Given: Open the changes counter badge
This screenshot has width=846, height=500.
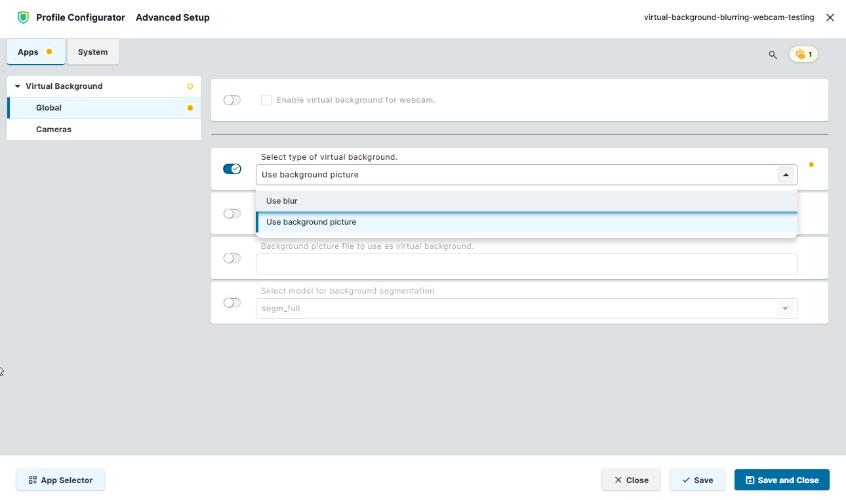Looking at the screenshot, I should pyautogui.click(x=804, y=55).
